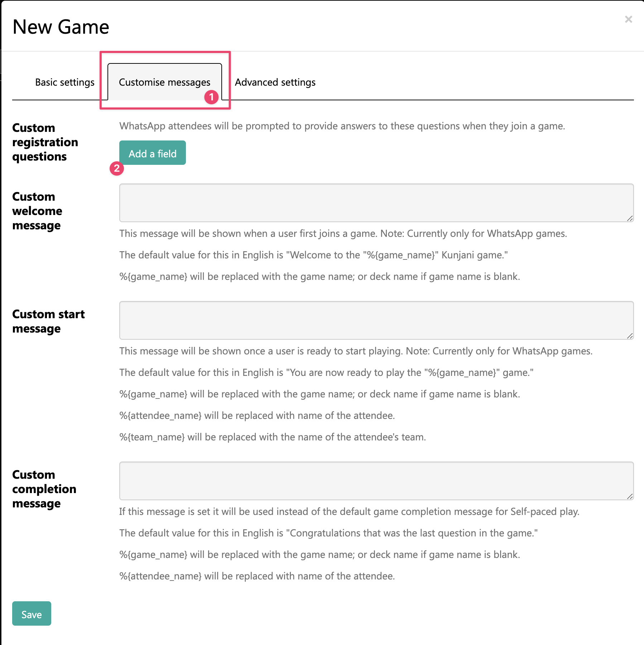Switch to the Basic settings tab
The image size is (644, 645).
coord(65,82)
